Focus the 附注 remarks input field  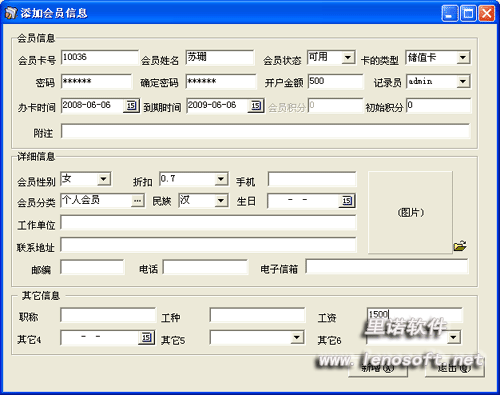(266, 131)
